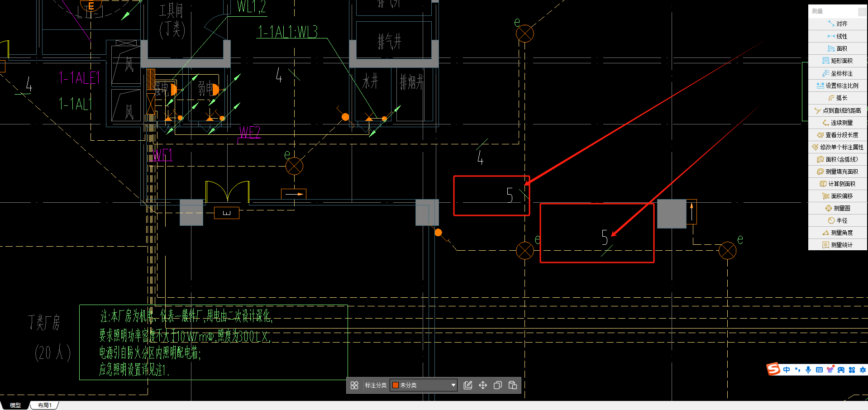Open the 标注分类 未分类 dropdown
The image size is (868, 410).
click(424, 385)
